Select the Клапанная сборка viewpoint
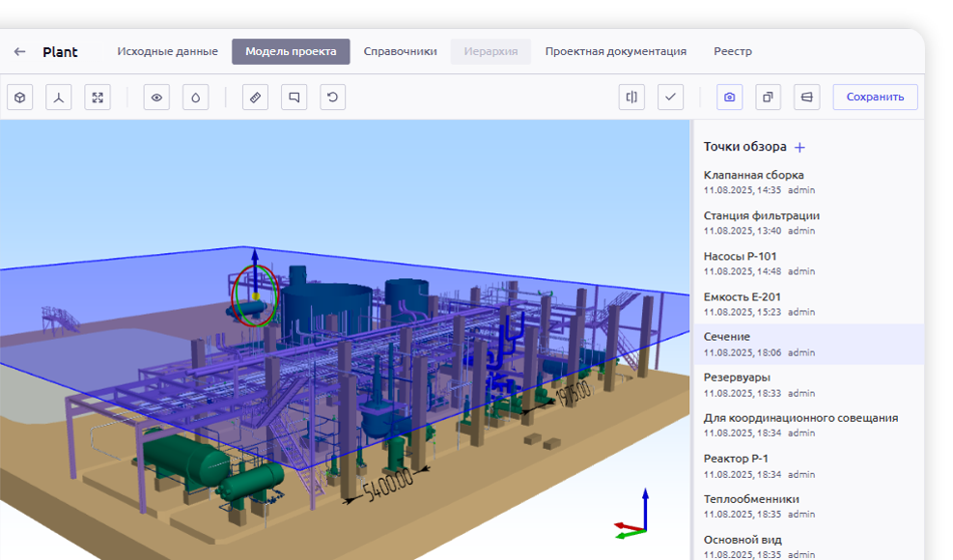The height and width of the screenshot is (560, 953). (x=809, y=182)
